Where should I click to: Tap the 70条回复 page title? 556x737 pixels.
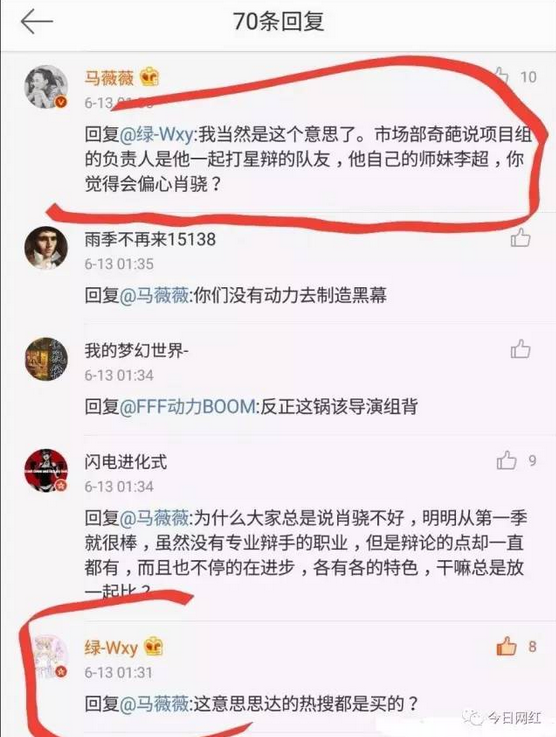pyautogui.click(x=279, y=22)
